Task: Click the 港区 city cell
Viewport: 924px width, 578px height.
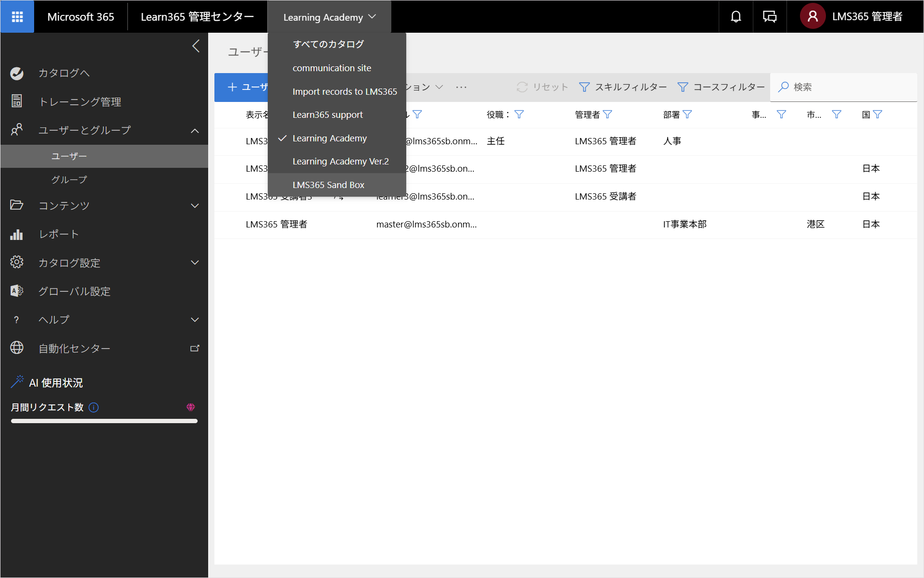Action: 815,225
